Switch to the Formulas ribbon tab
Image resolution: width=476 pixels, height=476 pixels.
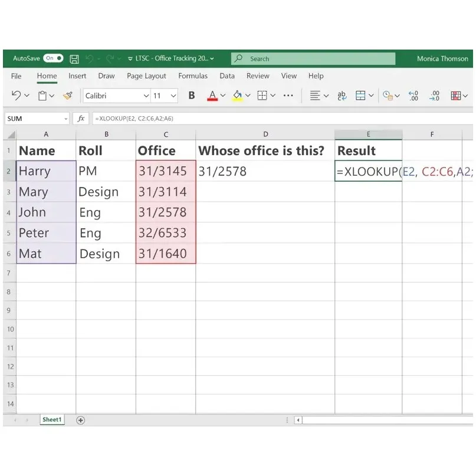pos(193,76)
